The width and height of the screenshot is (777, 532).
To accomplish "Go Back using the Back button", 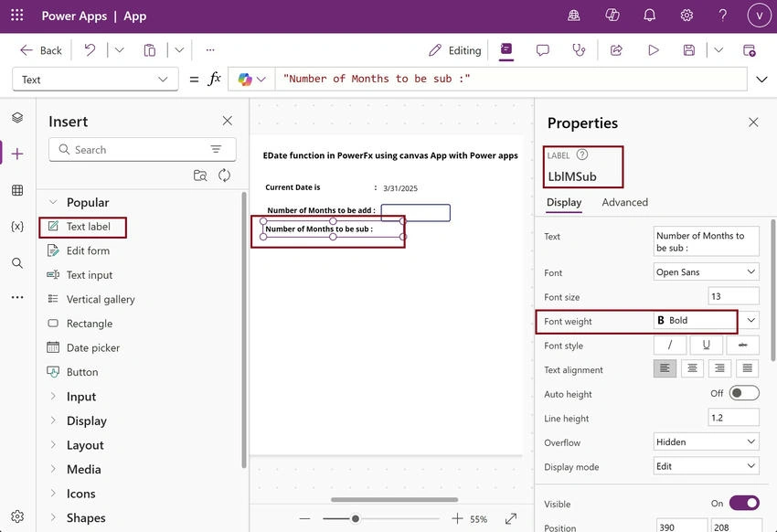I will pos(40,50).
